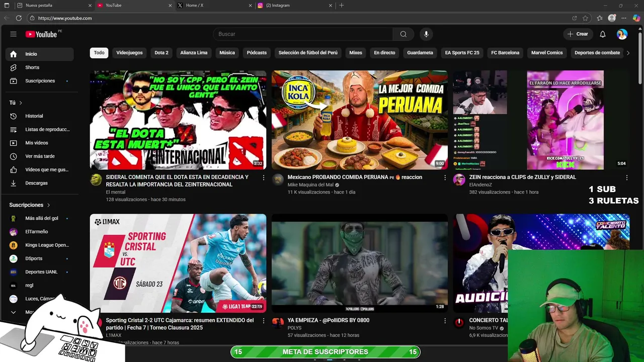Click the YouTube logo
The width and height of the screenshot is (644, 362).
pyautogui.click(x=41, y=34)
